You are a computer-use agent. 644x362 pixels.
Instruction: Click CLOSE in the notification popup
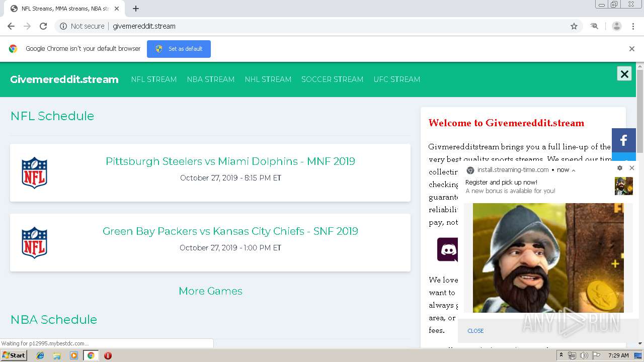click(x=475, y=331)
